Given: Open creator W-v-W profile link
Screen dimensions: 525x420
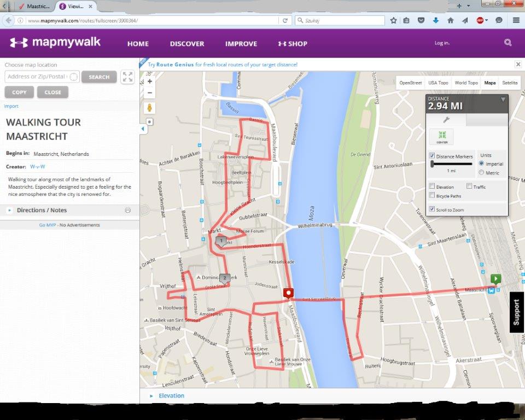Looking at the screenshot, I should (x=38, y=166).
